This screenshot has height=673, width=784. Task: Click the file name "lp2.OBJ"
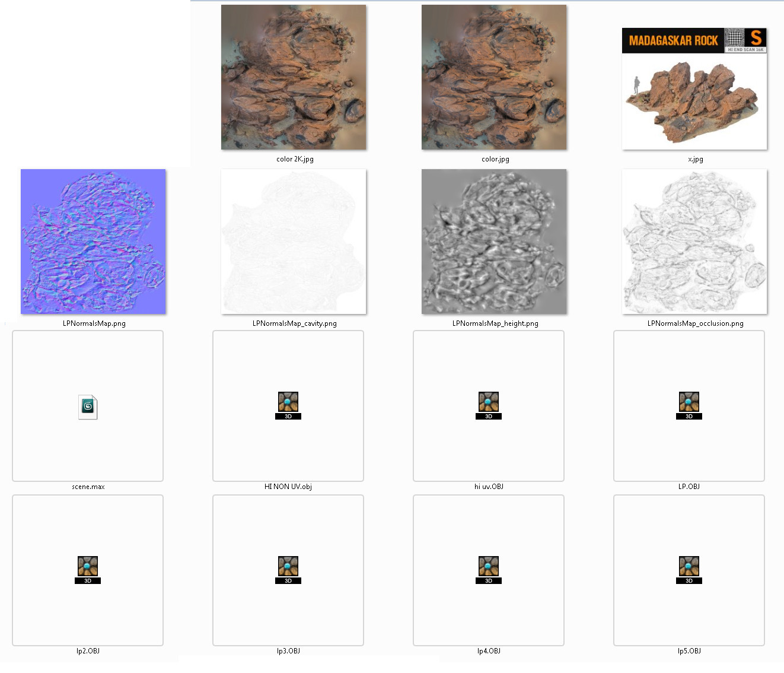88,651
